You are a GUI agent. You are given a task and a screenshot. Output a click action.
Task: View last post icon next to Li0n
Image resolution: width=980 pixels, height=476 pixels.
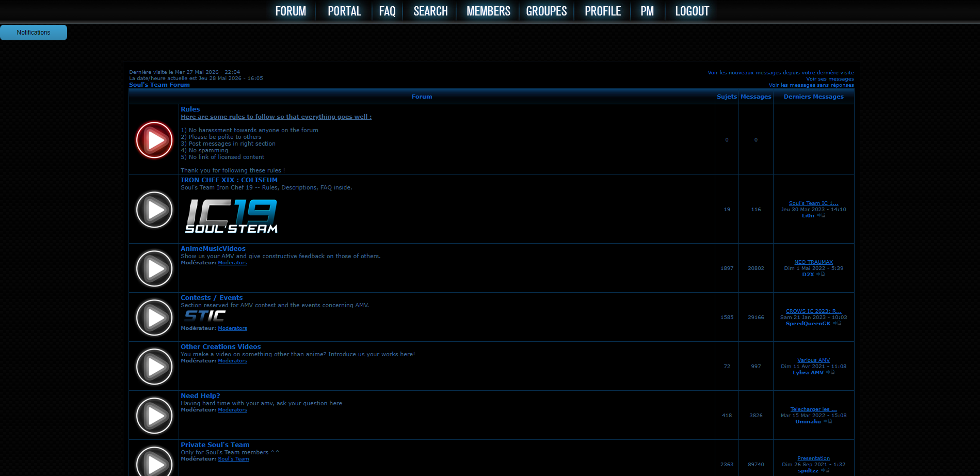(x=821, y=215)
